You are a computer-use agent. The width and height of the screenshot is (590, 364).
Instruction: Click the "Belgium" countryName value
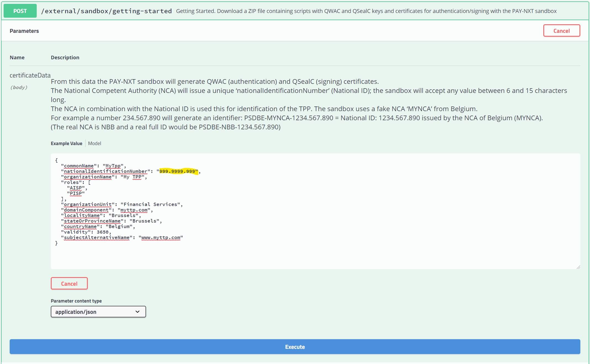119,226
